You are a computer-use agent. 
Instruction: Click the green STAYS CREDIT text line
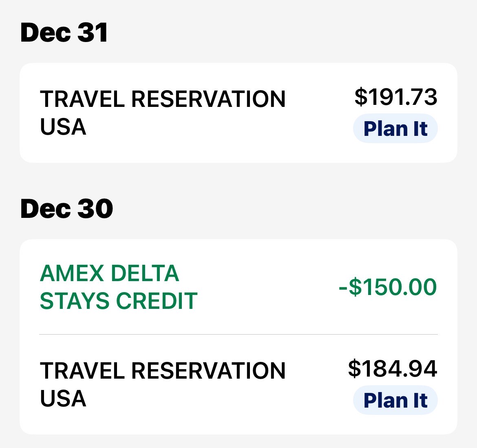tap(119, 301)
